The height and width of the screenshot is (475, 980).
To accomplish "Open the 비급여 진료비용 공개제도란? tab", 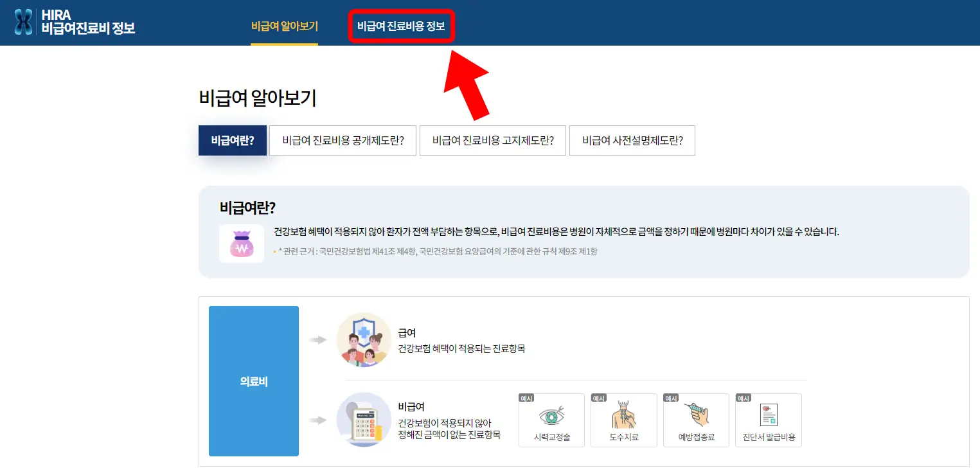I will [x=343, y=140].
